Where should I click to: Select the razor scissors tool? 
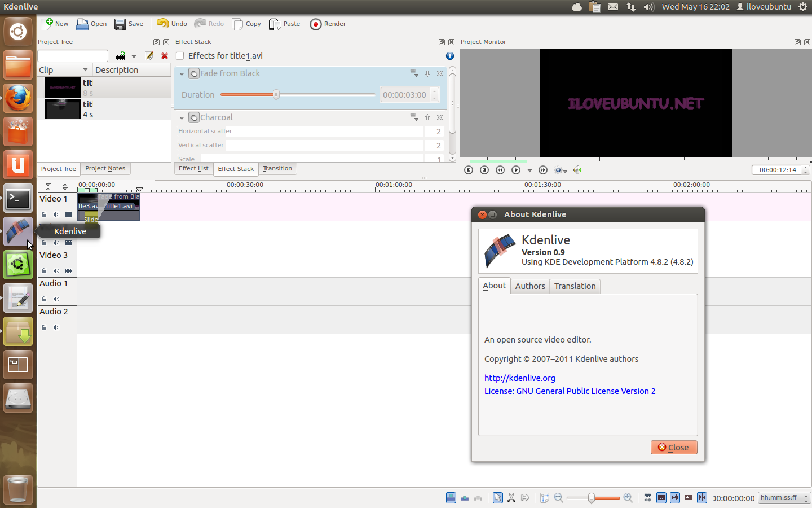[511, 497]
